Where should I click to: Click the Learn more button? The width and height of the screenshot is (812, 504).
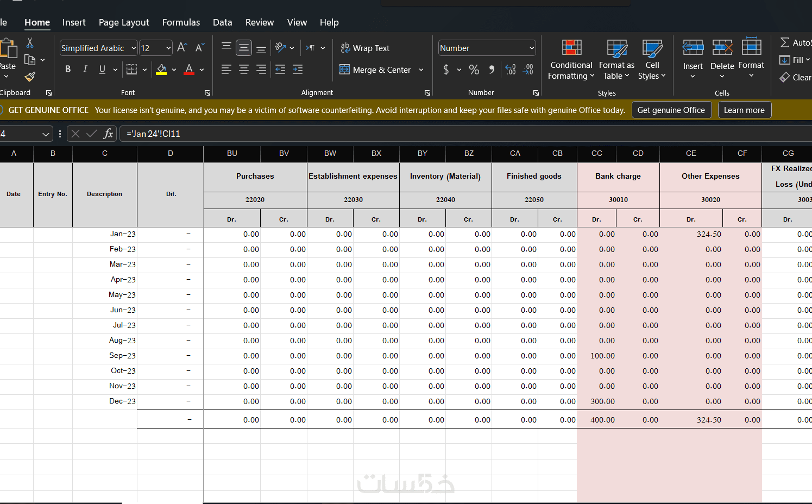(x=744, y=110)
